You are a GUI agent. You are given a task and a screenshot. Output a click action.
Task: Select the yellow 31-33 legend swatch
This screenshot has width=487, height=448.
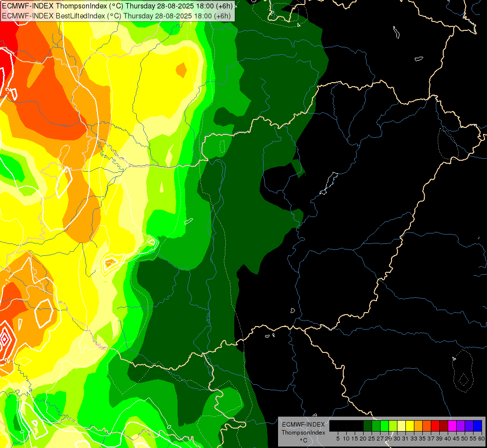(410, 426)
